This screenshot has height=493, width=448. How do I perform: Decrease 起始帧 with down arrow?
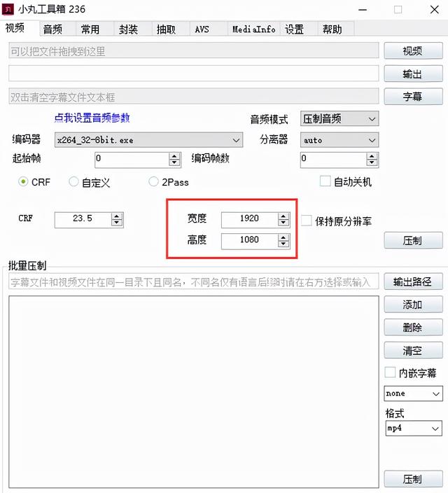pyautogui.click(x=174, y=163)
